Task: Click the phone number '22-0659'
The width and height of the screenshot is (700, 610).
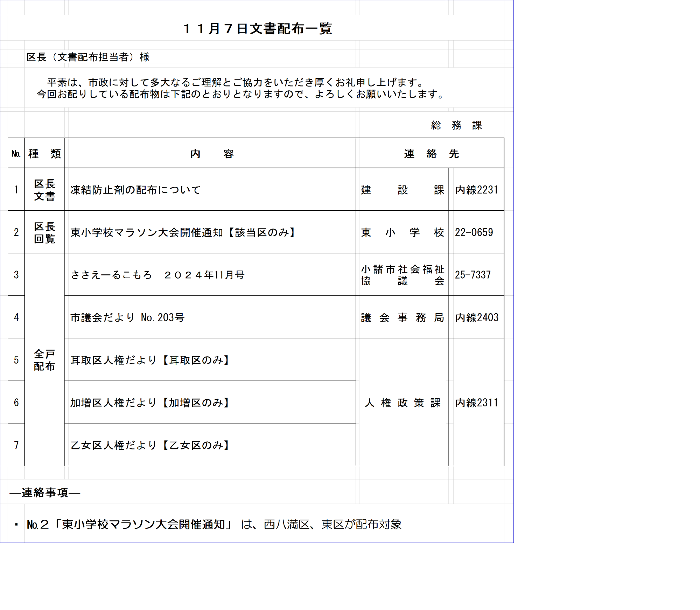Action: (x=474, y=232)
